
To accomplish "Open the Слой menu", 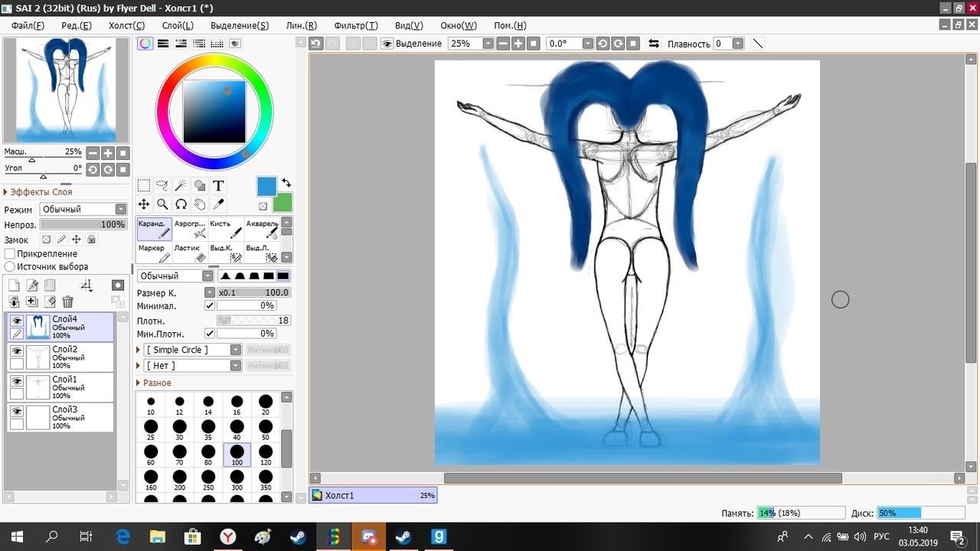I will [x=178, y=25].
